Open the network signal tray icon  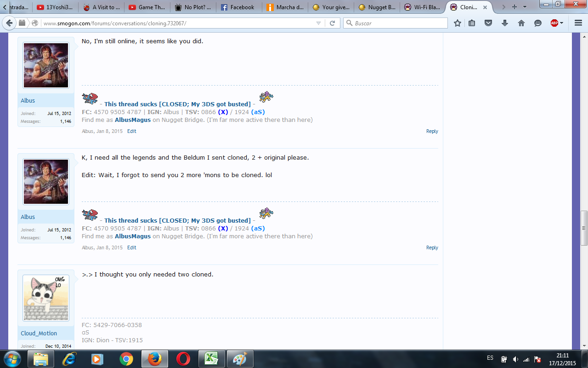tap(526, 359)
